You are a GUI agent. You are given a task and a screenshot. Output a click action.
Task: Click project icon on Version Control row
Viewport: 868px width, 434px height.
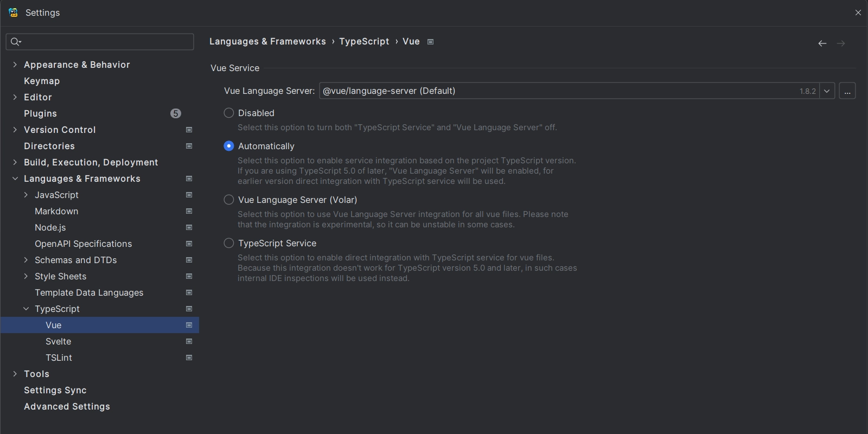click(189, 130)
